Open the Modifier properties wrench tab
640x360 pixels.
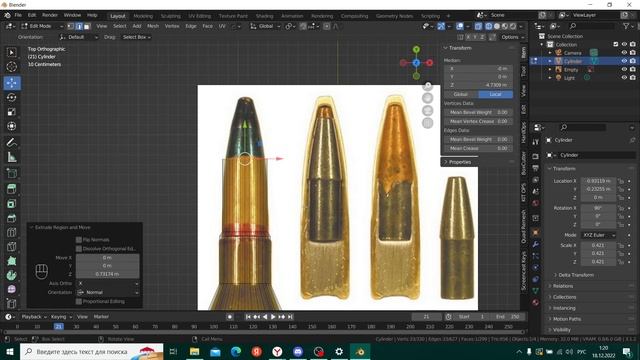tap(536, 244)
